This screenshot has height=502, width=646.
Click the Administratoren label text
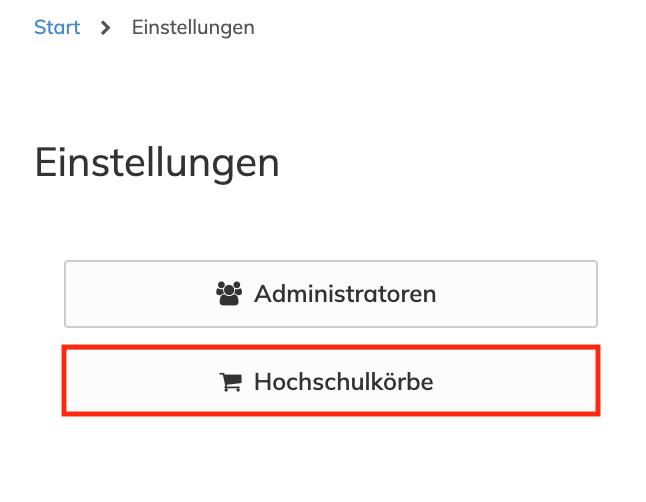(345, 294)
